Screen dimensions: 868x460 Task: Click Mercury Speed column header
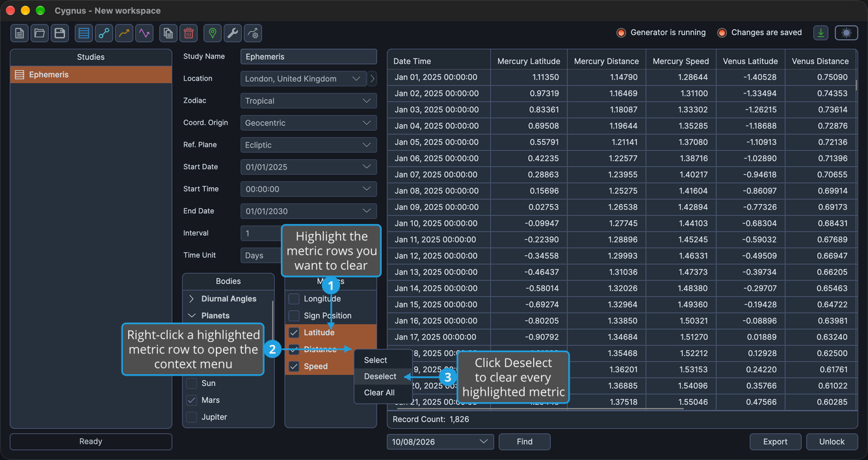681,61
